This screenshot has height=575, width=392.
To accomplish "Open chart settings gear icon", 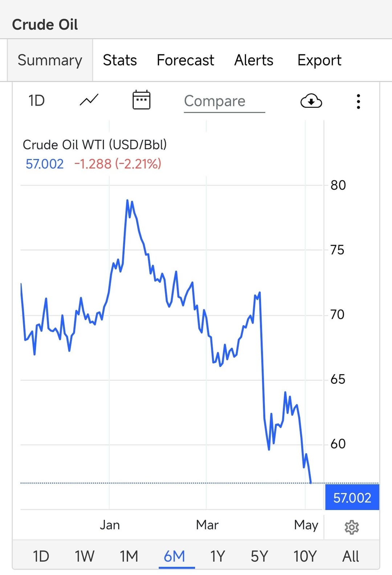I will click(x=351, y=527).
